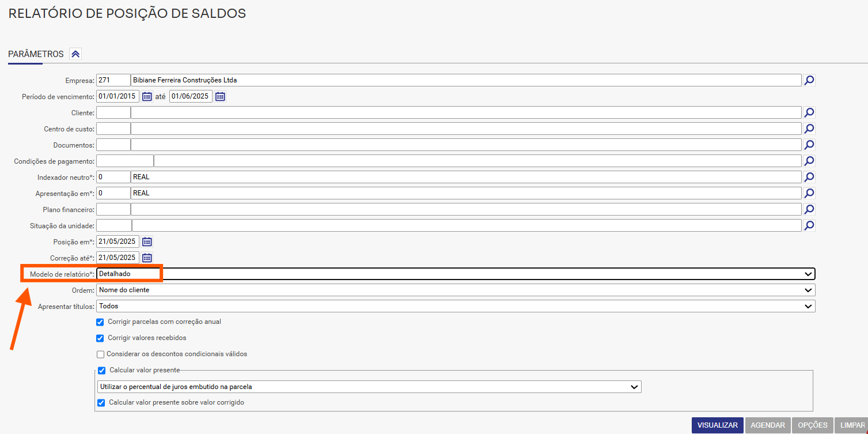Open the Apresentar títulos dropdown
Image resolution: width=868 pixels, height=434 pixels.
(456, 306)
